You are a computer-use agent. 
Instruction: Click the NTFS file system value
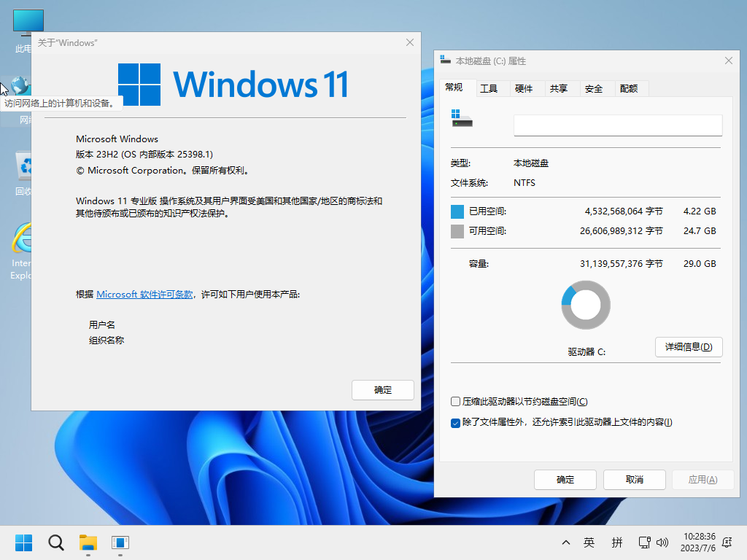pyautogui.click(x=525, y=183)
